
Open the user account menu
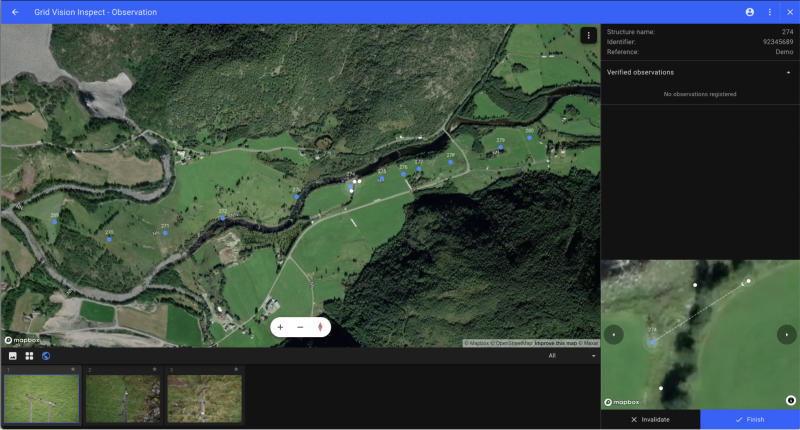click(x=749, y=12)
